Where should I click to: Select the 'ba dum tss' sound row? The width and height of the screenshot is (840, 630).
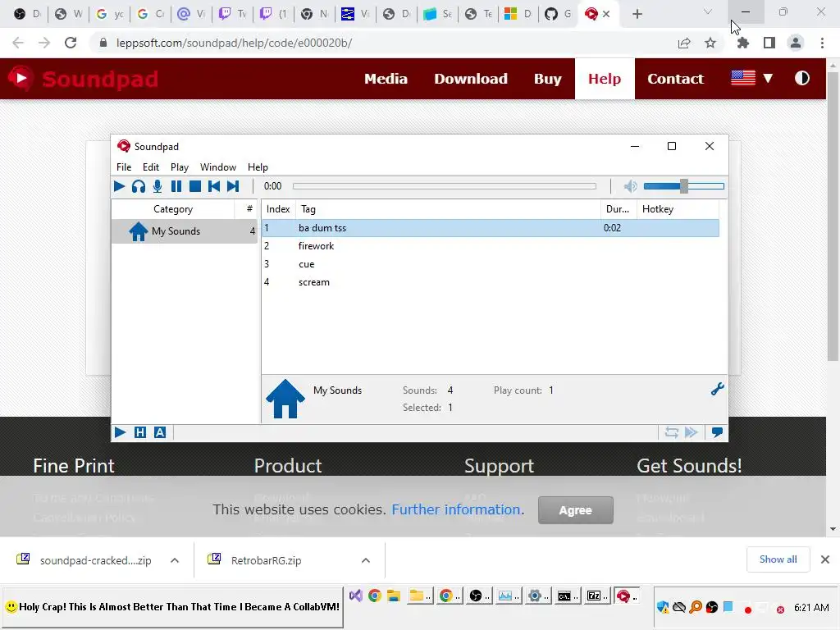(x=491, y=228)
